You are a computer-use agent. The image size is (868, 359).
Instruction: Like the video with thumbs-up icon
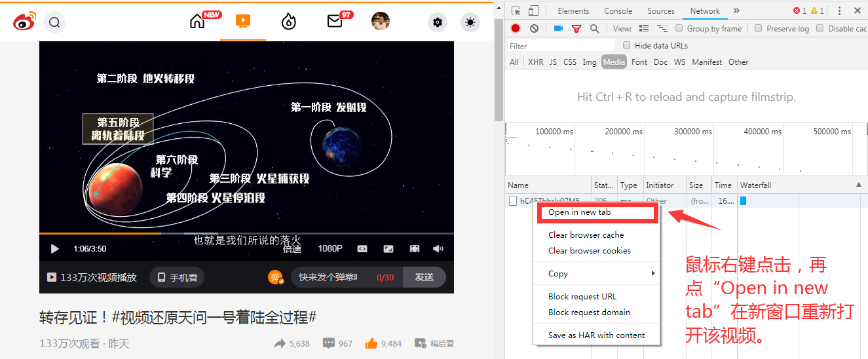tap(371, 343)
